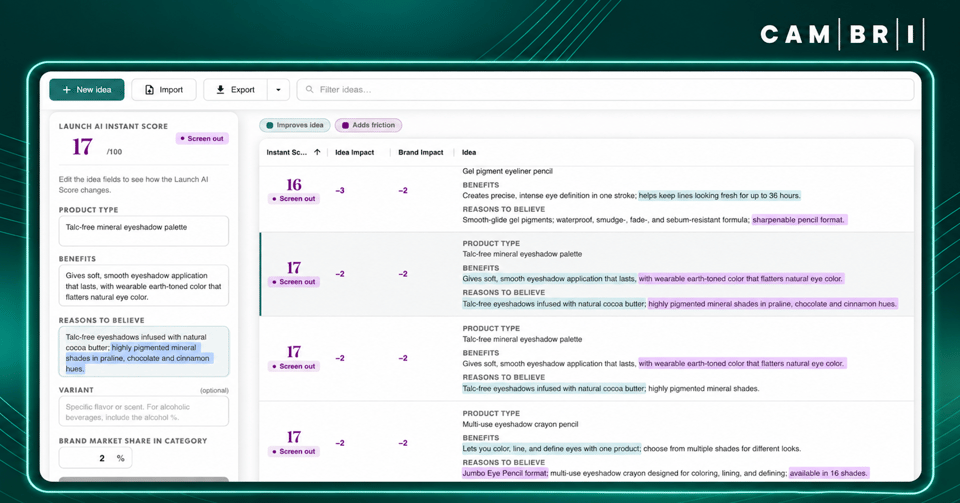Edit the Benefits text field
The height and width of the screenshot is (503, 960).
(x=144, y=285)
